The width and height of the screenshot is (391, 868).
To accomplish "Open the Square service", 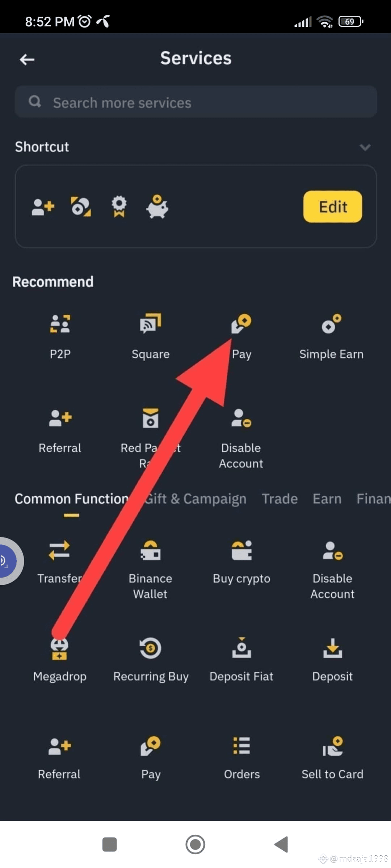I will tap(151, 323).
